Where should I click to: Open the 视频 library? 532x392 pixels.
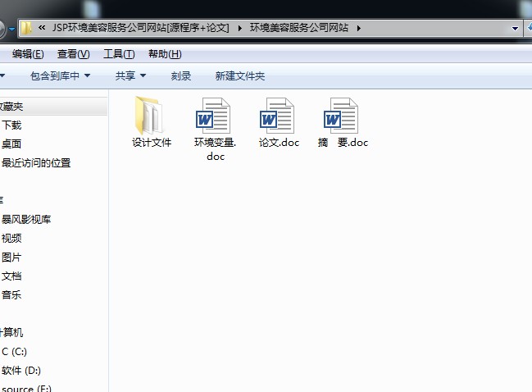point(11,239)
